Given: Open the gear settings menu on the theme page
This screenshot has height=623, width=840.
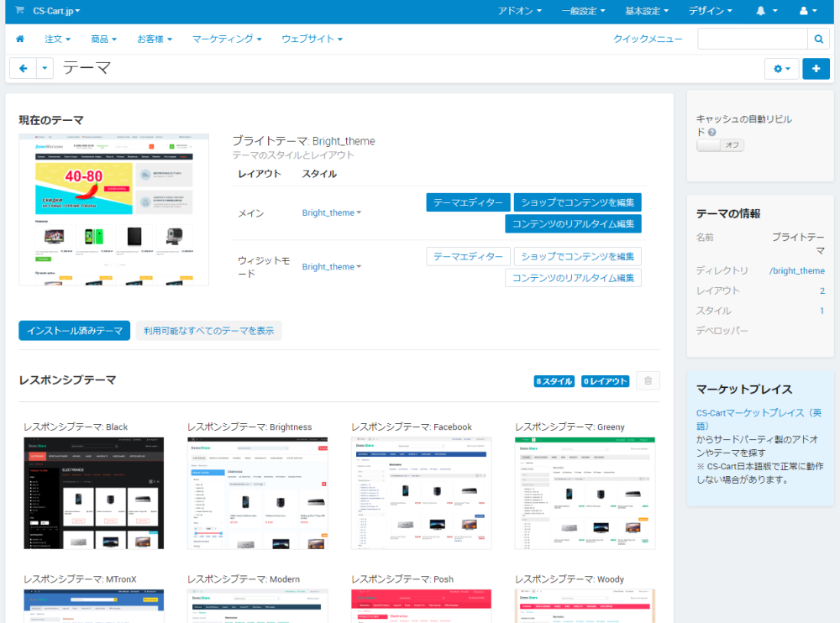Looking at the screenshot, I should pos(781,69).
